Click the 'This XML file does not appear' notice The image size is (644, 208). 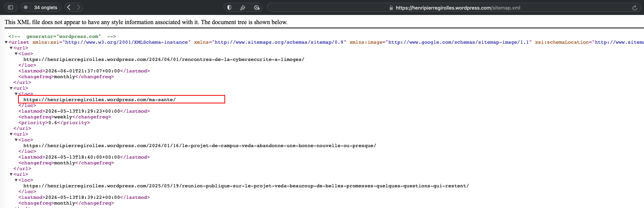click(146, 22)
